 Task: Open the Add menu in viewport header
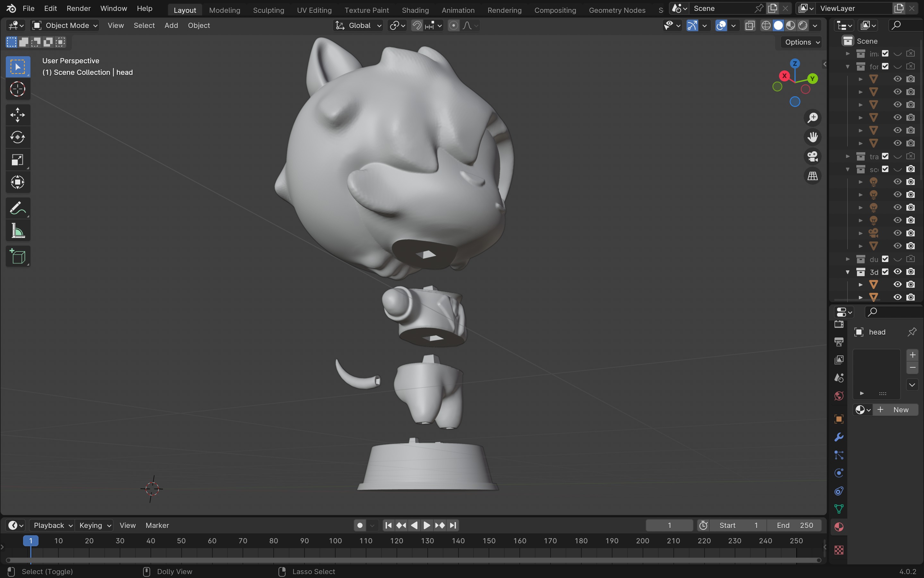(171, 26)
